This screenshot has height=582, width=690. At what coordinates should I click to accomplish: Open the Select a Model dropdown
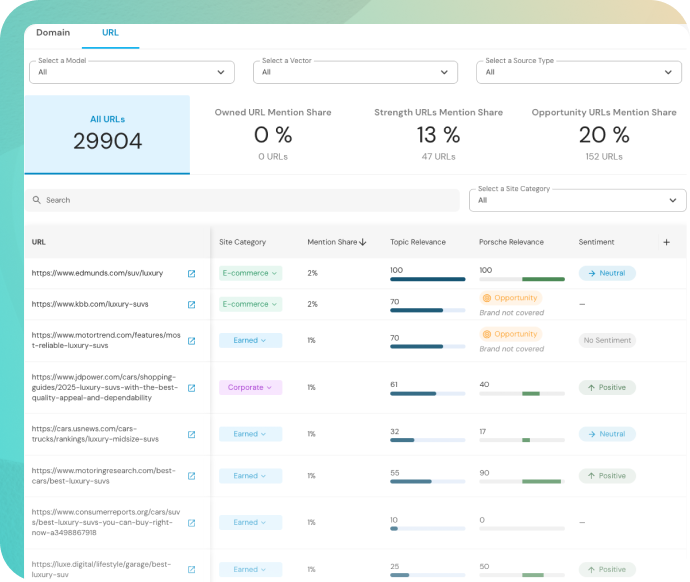[x=132, y=72]
